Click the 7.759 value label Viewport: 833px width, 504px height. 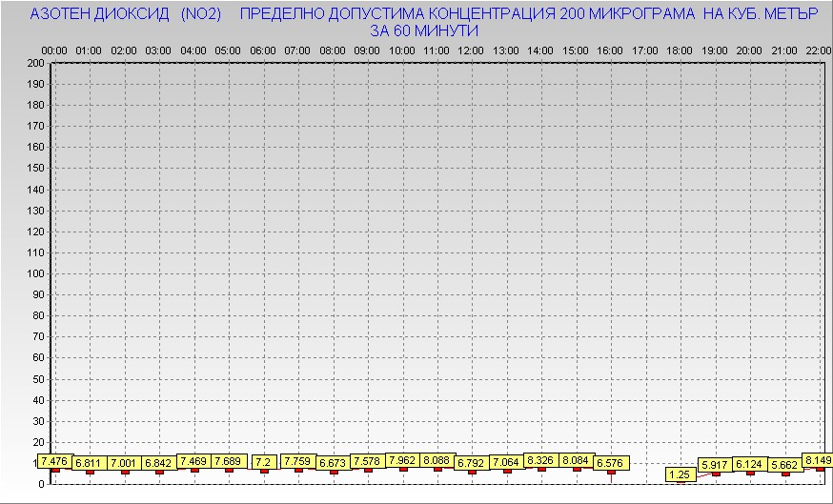pos(298,461)
